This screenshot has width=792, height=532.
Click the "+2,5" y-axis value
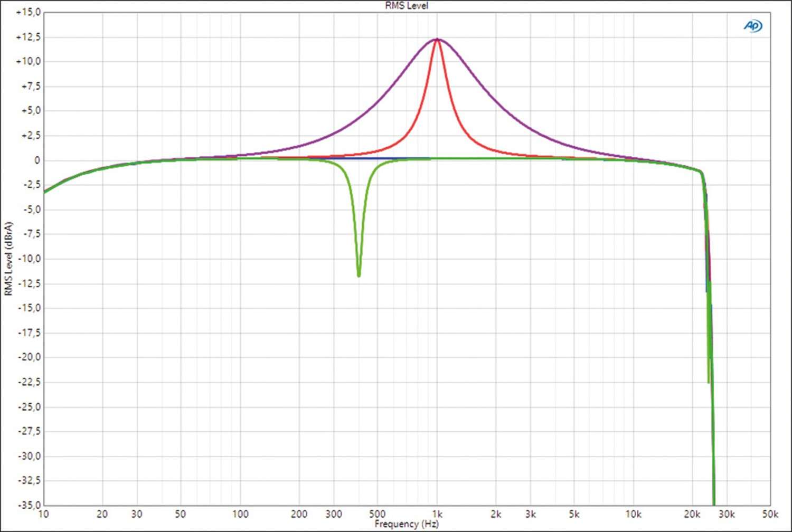coord(31,136)
